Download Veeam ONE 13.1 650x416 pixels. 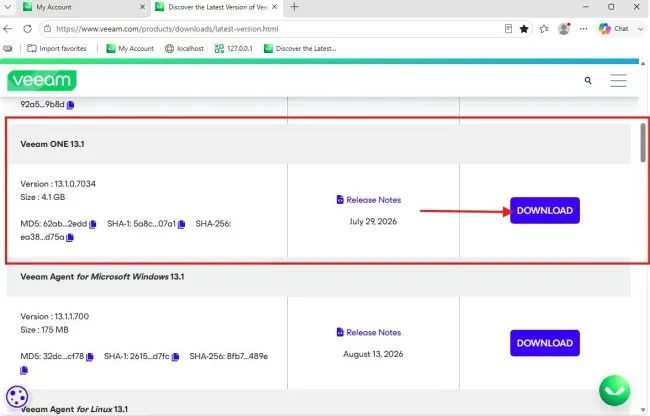pos(545,210)
